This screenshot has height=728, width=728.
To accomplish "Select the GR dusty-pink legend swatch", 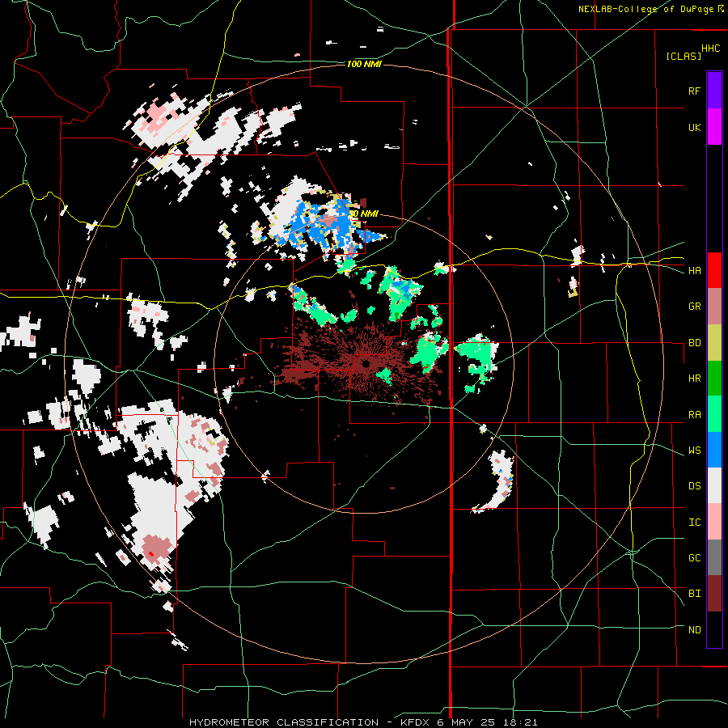I will point(714,307).
